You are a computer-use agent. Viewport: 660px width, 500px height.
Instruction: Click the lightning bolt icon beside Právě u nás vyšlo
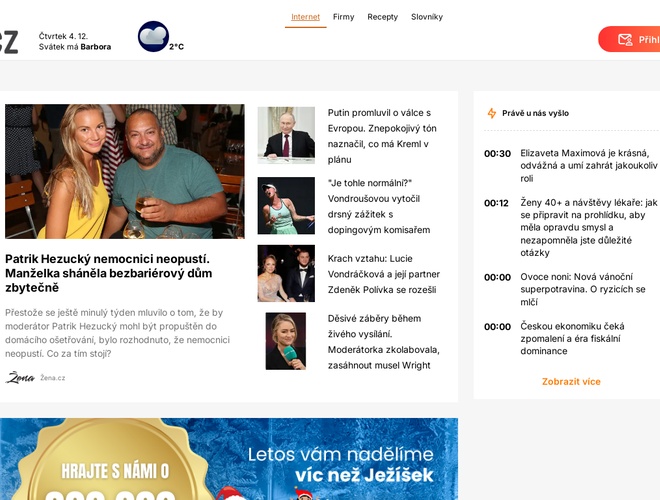pos(492,113)
